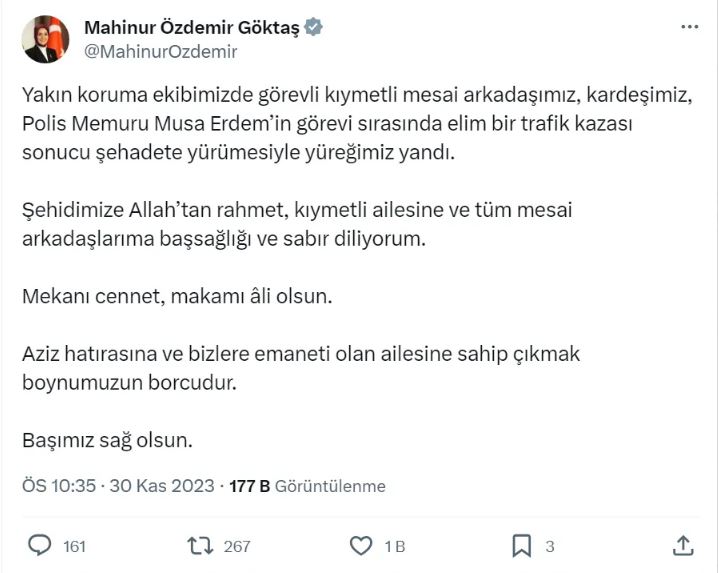Click the ÖS 10:35 timestamp
This screenshot has height=573, width=718.
[x=58, y=486]
